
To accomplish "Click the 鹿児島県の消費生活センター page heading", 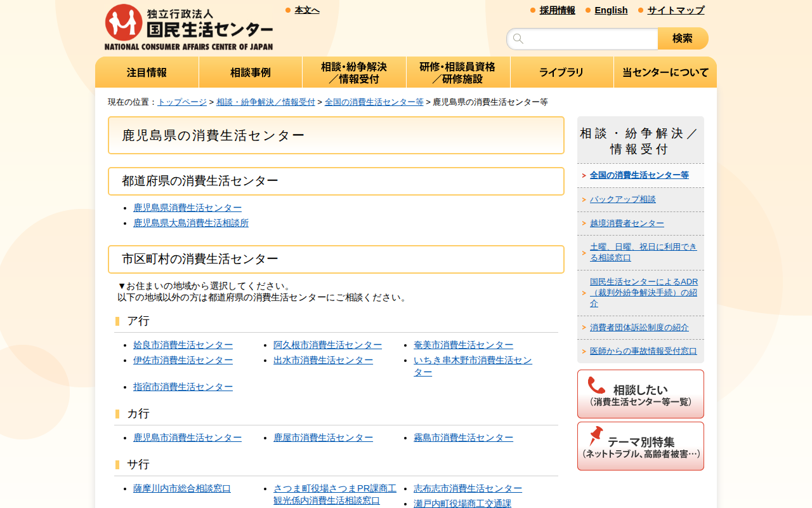I will (336, 135).
